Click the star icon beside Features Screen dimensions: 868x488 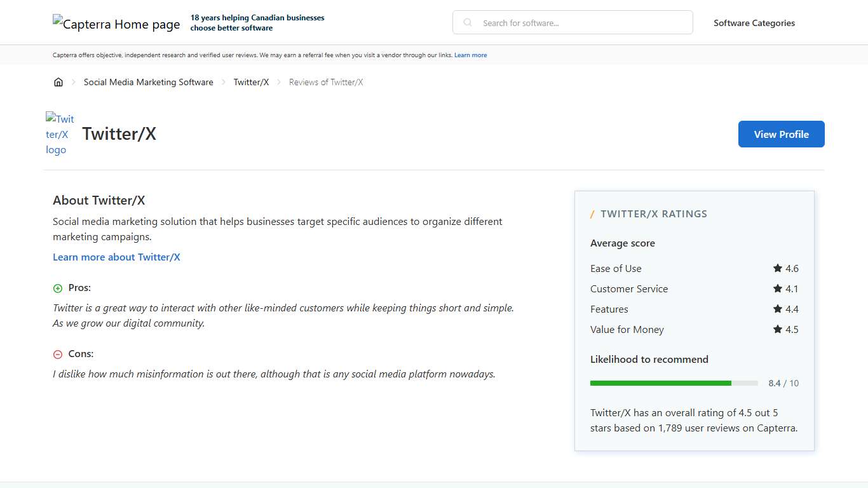776,309
